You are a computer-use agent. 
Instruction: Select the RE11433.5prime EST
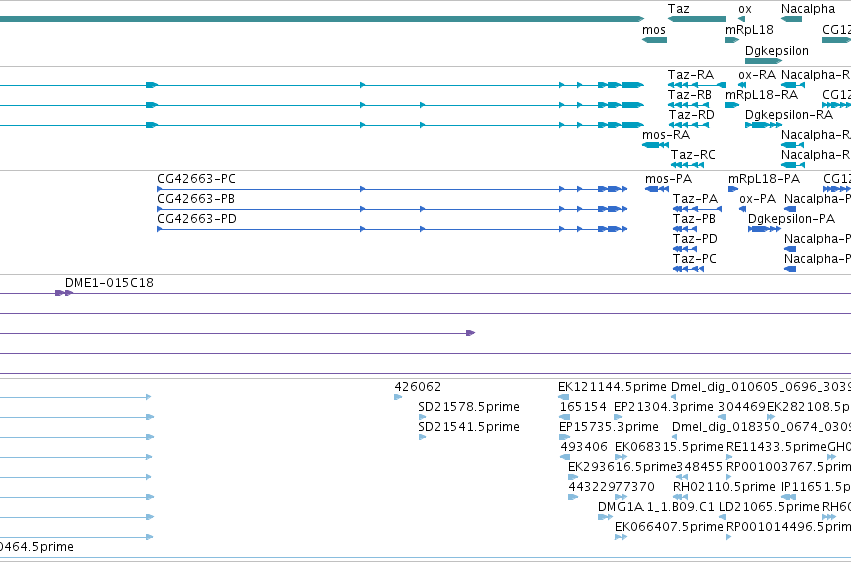coord(729,457)
